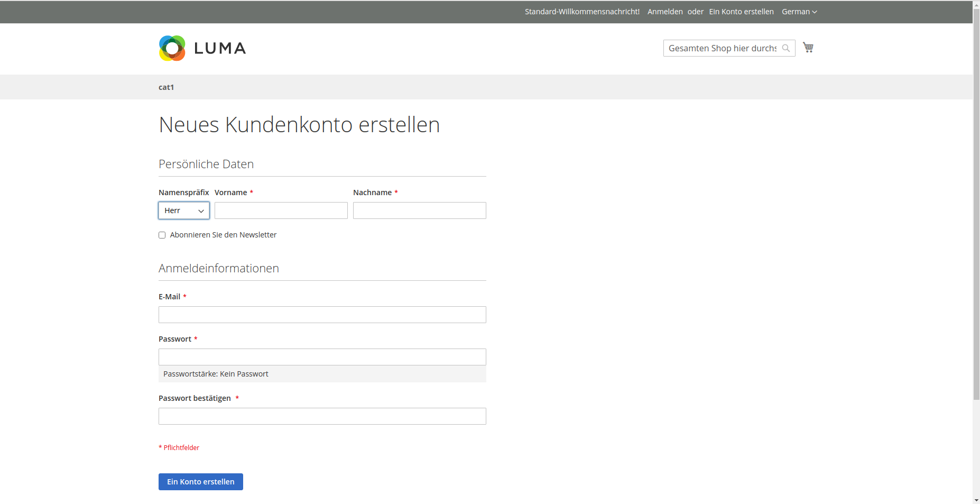The image size is (980, 504).
Task: Click the LUMA logo
Action: [x=202, y=48]
